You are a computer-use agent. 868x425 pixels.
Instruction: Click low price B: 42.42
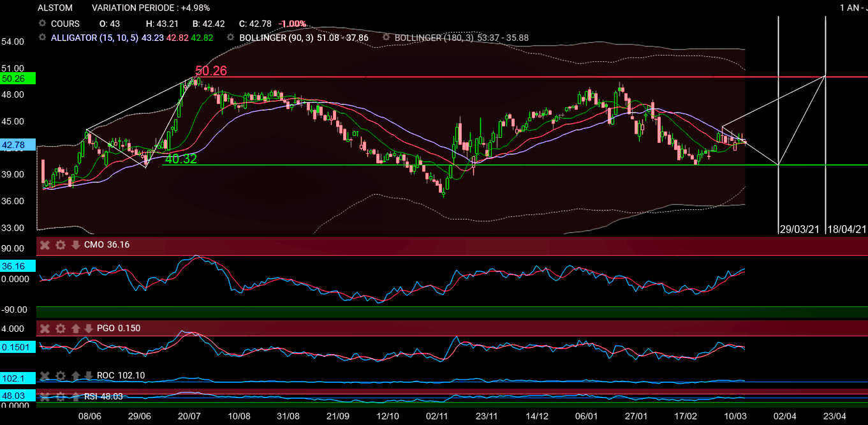click(208, 24)
